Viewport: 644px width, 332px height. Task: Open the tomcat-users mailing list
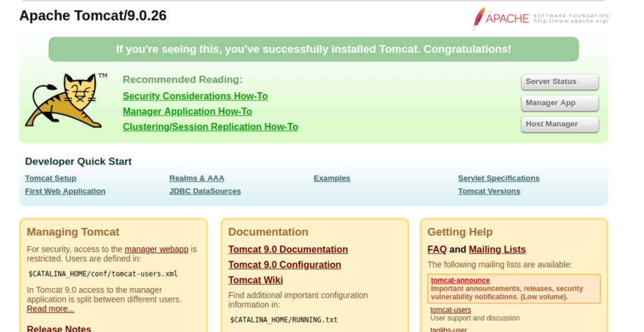pyautogui.click(x=451, y=310)
